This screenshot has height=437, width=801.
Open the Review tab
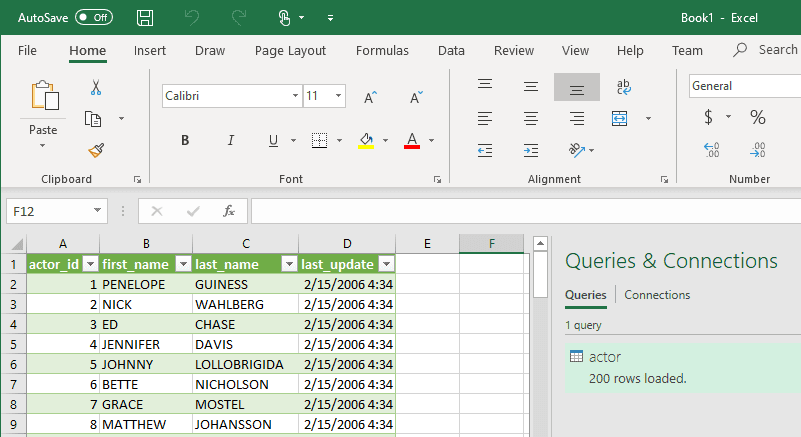[x=514, y=50]
